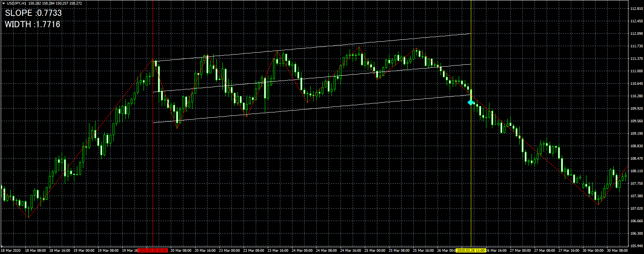
Task: Click the 111.000 price axis label
Action: pos(636,71)
